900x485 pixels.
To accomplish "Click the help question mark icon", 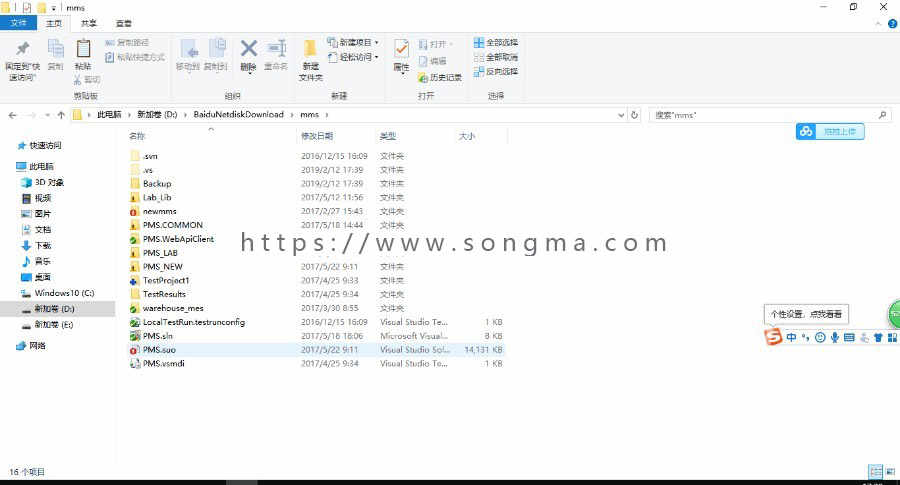I will click(893, 24).
